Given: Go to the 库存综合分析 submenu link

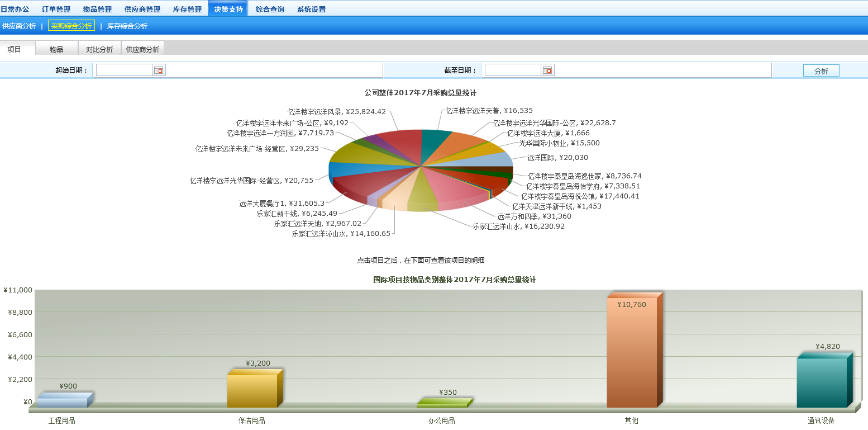Looking at the screenshot, I should 127,26.
